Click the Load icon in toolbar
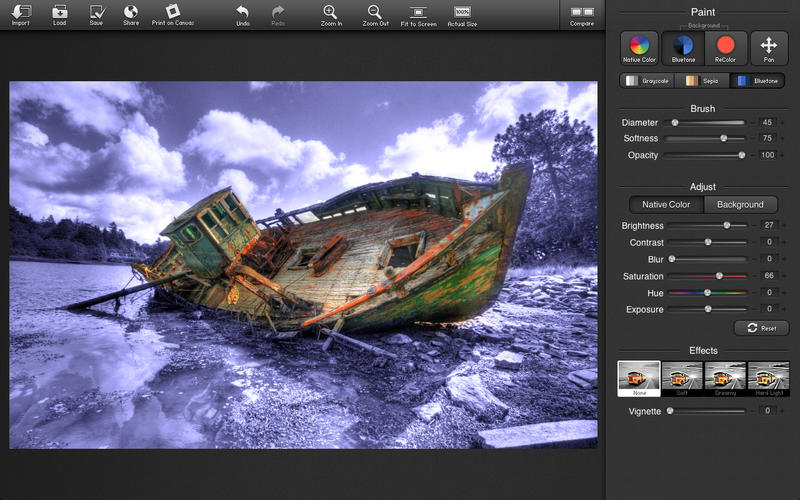The height and width of the screenshot is (500, 800). click(60, 12)
